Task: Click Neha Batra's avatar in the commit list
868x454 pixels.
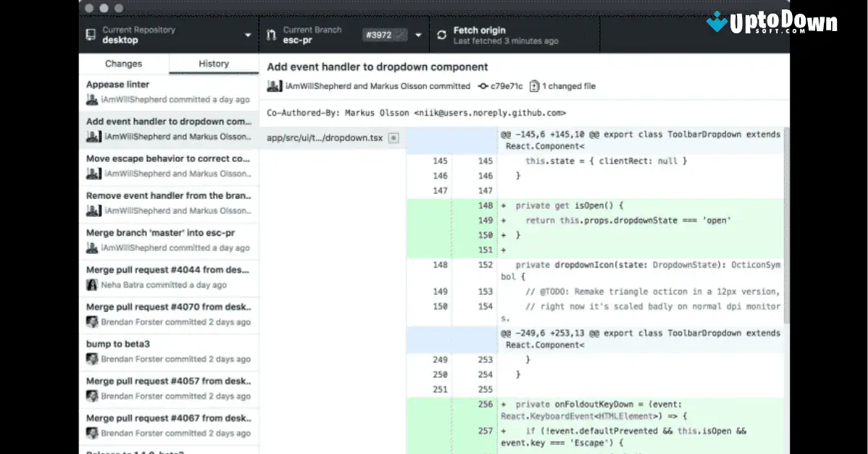Action: pyautogui.click(x=90, y=286)
